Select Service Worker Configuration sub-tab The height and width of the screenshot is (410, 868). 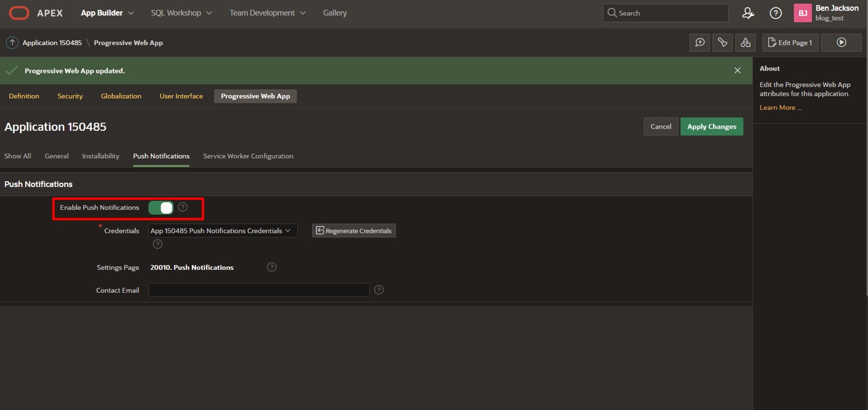pos(248,156)
